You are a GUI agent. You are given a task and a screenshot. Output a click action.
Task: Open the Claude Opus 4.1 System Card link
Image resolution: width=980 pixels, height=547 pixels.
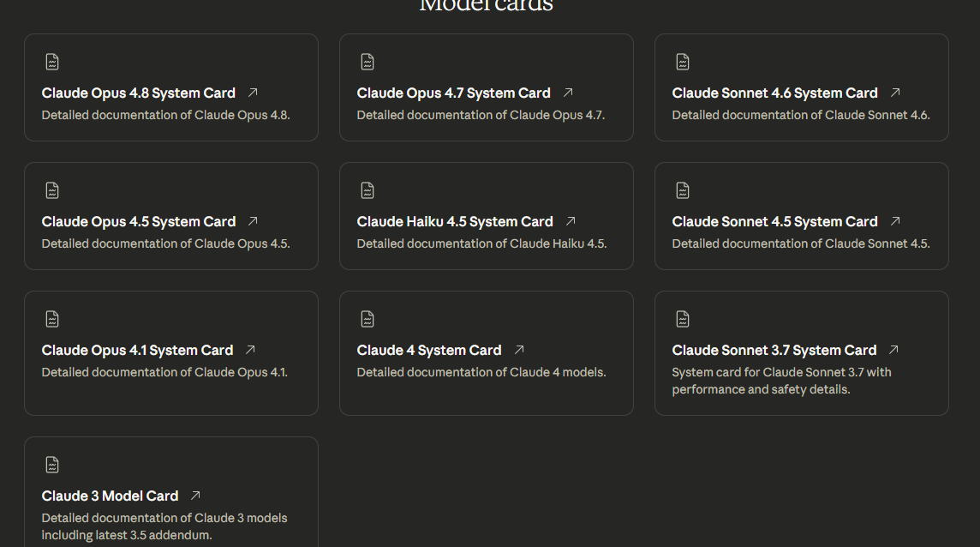(138, 351)
